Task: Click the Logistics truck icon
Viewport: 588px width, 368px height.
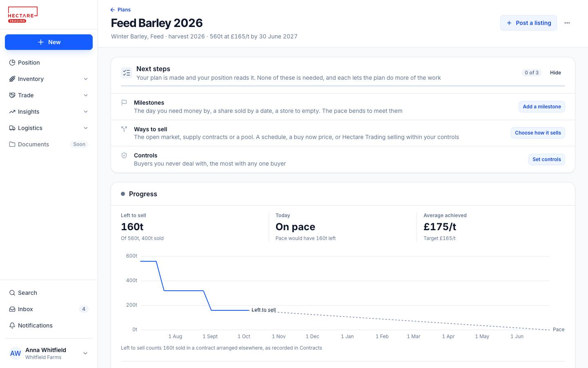Action: coord(12,128)
